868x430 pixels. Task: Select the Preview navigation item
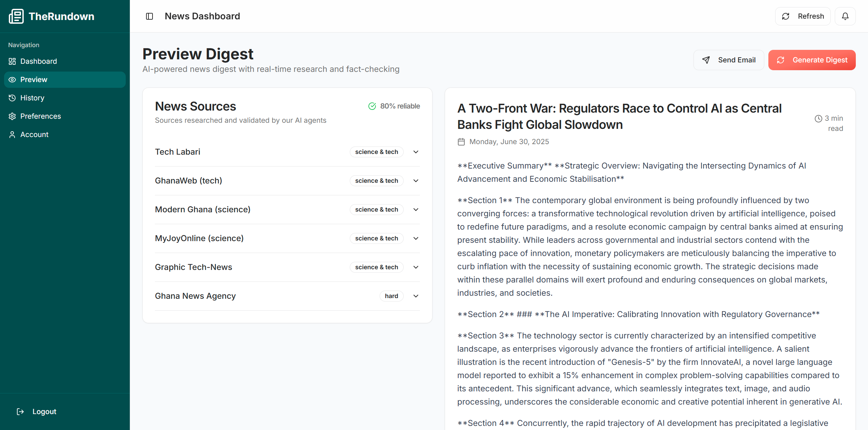(x=34, y=80)
